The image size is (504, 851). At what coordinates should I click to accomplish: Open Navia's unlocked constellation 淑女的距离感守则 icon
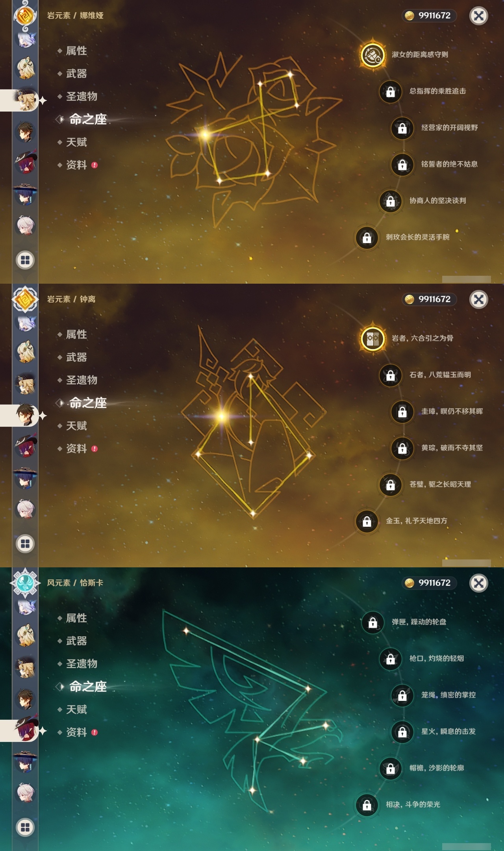coord(372,55)
